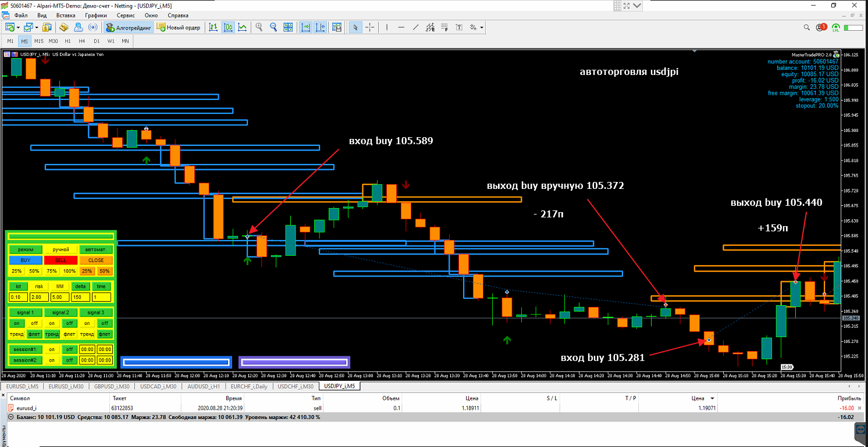Open the signals radio-wave icon

pos(92,27)
